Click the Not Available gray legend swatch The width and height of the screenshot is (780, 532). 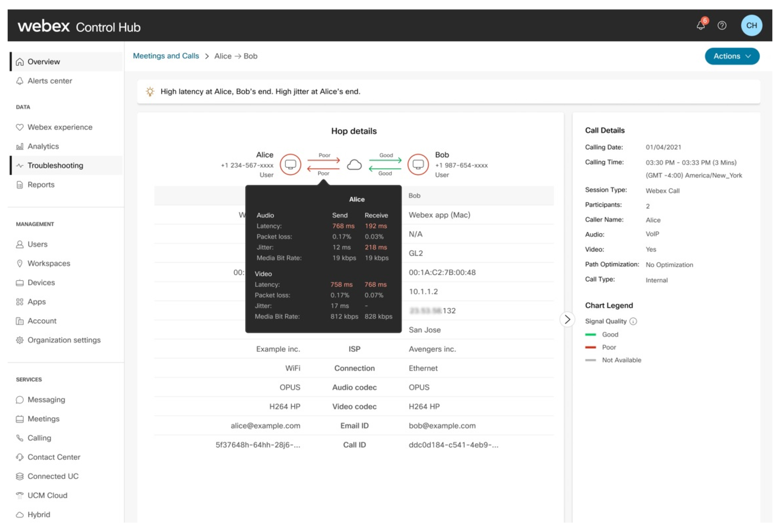590,360
